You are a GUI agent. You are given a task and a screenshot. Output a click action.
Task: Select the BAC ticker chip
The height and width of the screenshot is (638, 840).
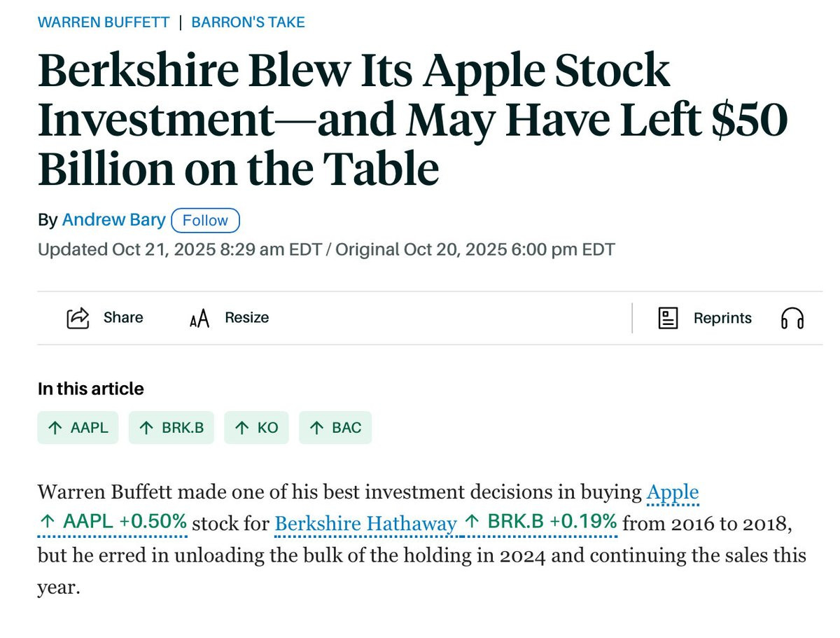pos(335,428)
